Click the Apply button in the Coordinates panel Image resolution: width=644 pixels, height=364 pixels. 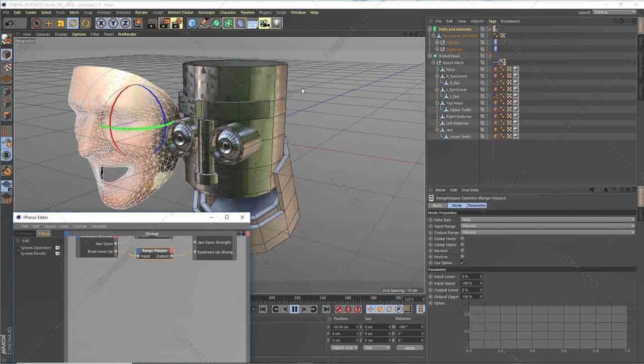410,347
